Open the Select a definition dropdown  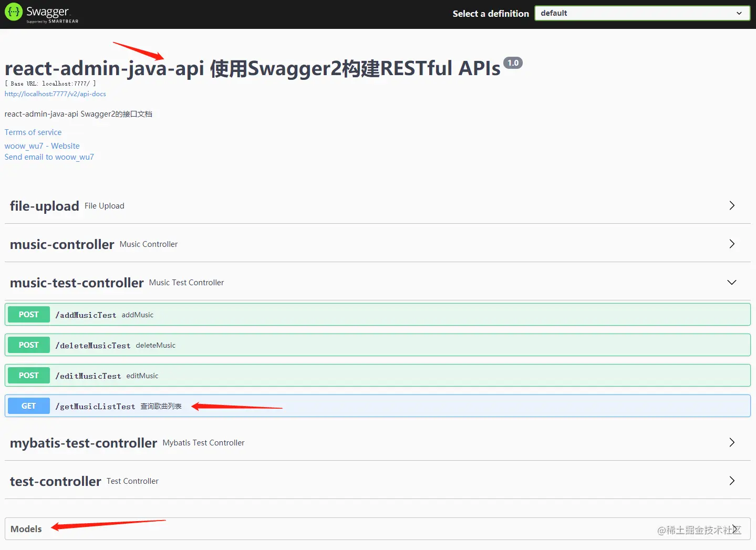coord(642,13)
